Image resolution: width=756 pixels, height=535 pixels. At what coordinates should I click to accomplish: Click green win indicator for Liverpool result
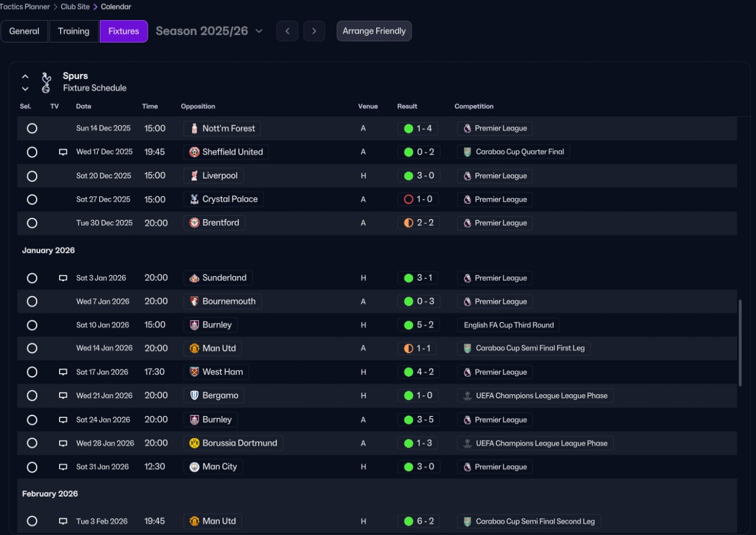[x=408, y=176]
